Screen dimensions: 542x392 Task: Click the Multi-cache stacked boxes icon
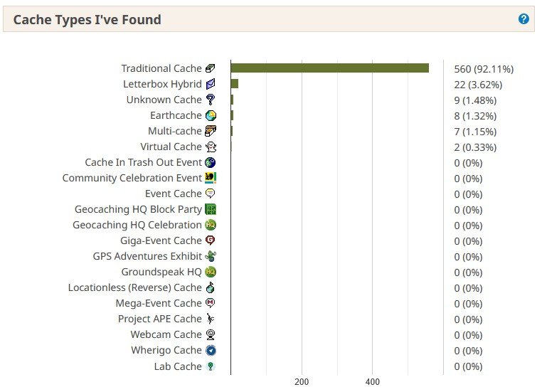(211, 131)
